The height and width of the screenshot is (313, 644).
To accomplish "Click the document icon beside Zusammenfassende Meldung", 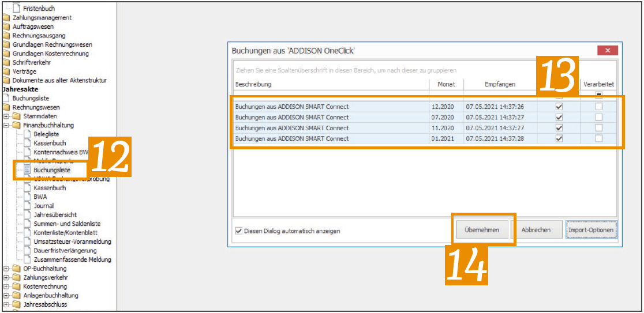I will pyautogui.click(x=28, y=259).
